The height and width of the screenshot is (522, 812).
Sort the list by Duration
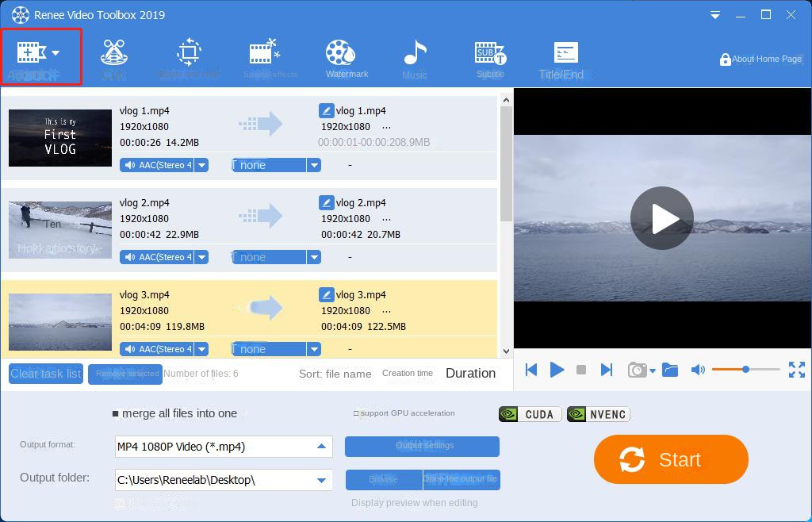pos(470,373)
